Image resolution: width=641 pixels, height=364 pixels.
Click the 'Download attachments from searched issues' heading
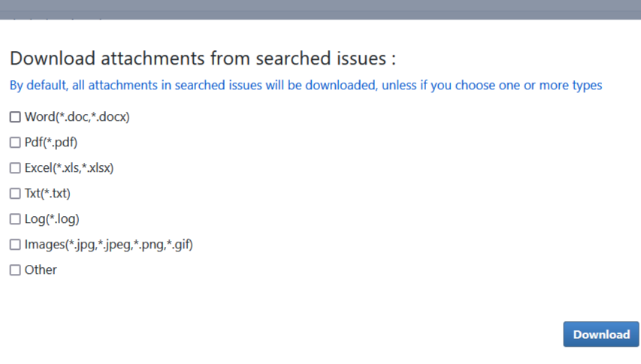[x=202, y=59]
